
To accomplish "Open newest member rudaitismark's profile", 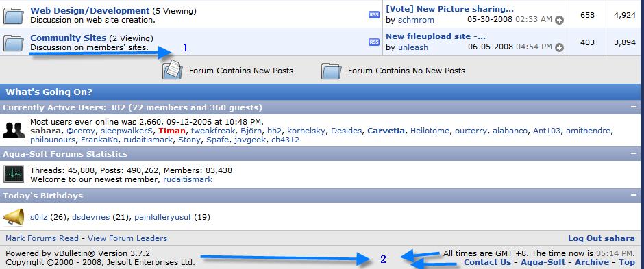I will click(188, 179).
